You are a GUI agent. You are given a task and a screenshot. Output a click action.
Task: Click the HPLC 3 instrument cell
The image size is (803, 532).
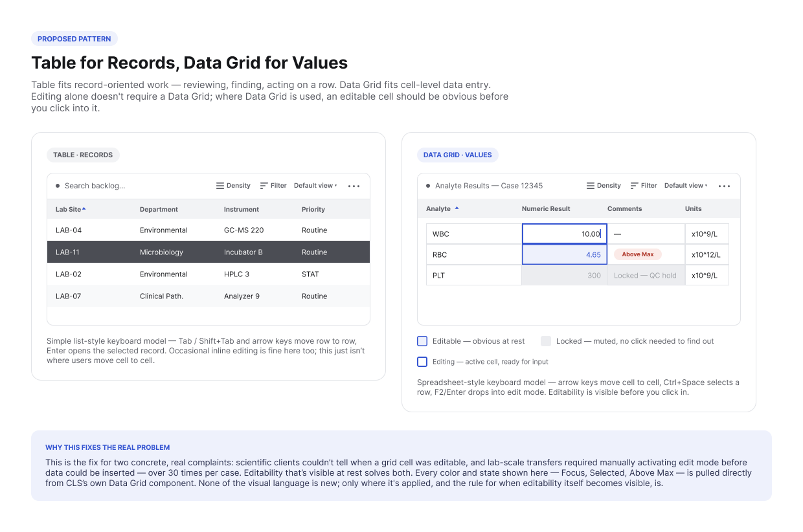(x=236, y=274)
